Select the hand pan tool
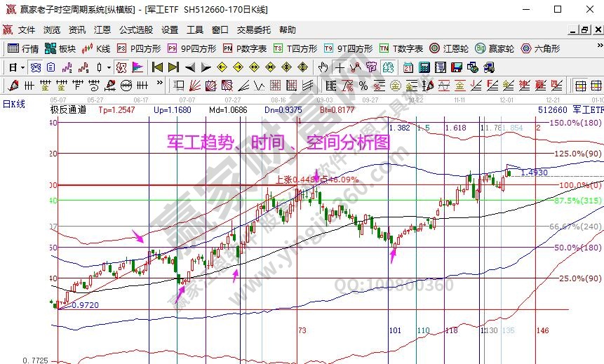The image size is (604, 364). (x=323, y=67)
